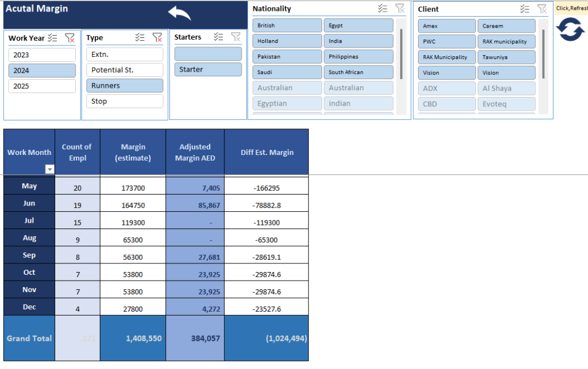
Task: Select the Grand Total margin estimate cell
Action: (133, 339)
